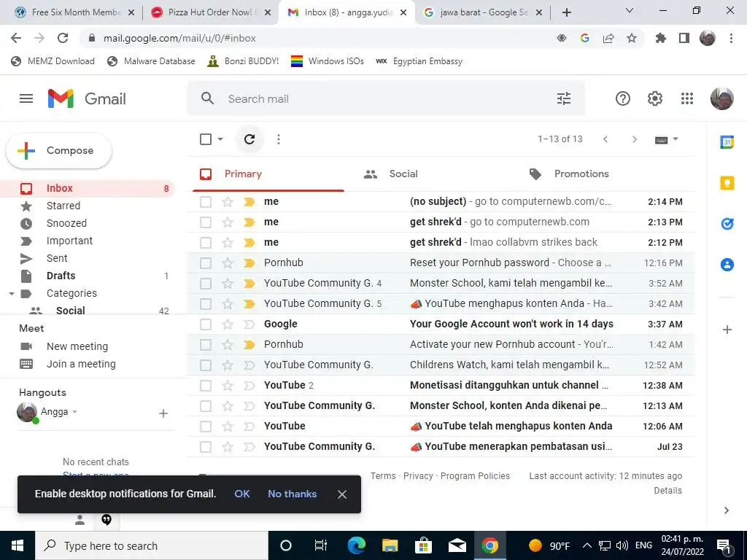Open Google apps grid icon
The image size is (747, 560).
[687, 98]
